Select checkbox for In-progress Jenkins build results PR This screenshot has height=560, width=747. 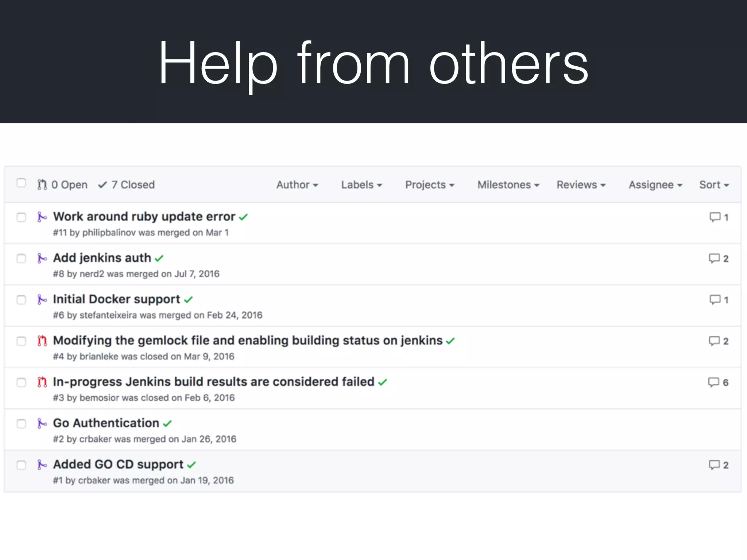pyautogui.click(x=22, y=382)
